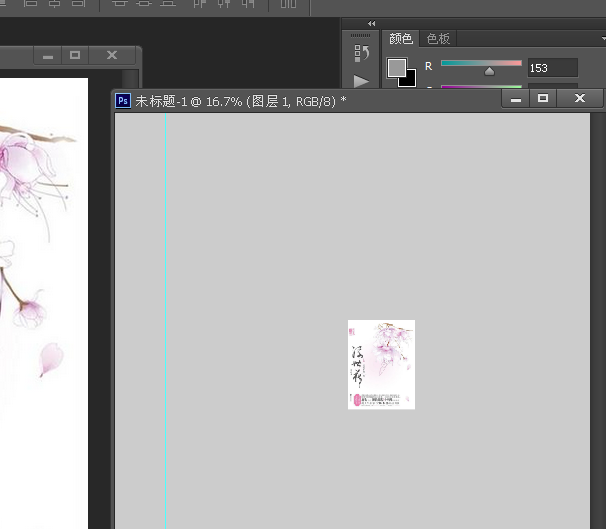
Task: Click the Auto-Align Layers icon in options bar
Action: click(288, 5)
